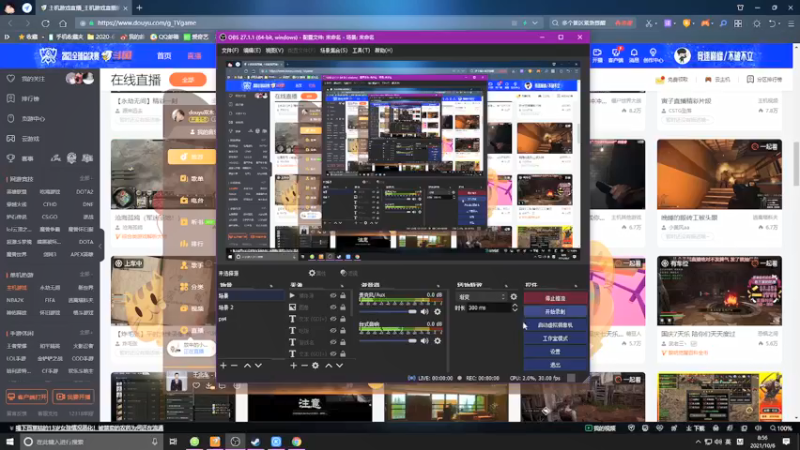Click 开始录制 to start recording in OBS

pos(555,311)
